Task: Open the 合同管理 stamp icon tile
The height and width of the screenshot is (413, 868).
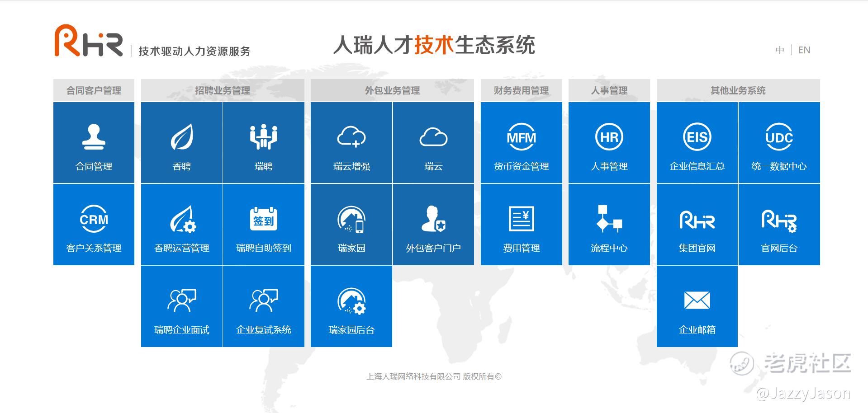Action: point(94,142)
